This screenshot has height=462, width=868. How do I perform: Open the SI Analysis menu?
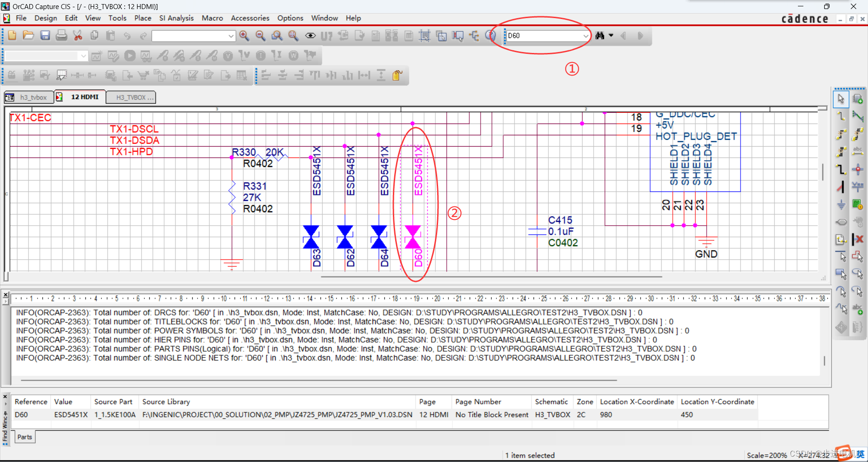pyautogui.click(x=176, y=18)
